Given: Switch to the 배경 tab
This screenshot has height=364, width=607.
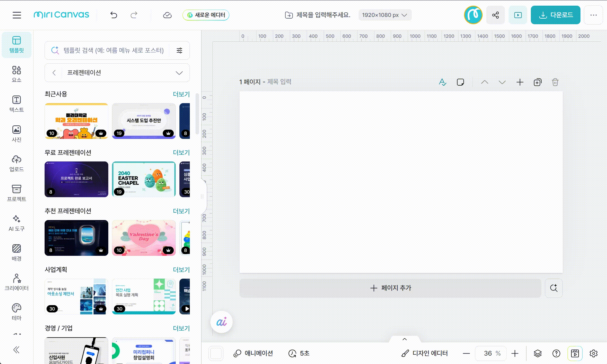Looking at the screenshot, I should (x=16, y=252).
